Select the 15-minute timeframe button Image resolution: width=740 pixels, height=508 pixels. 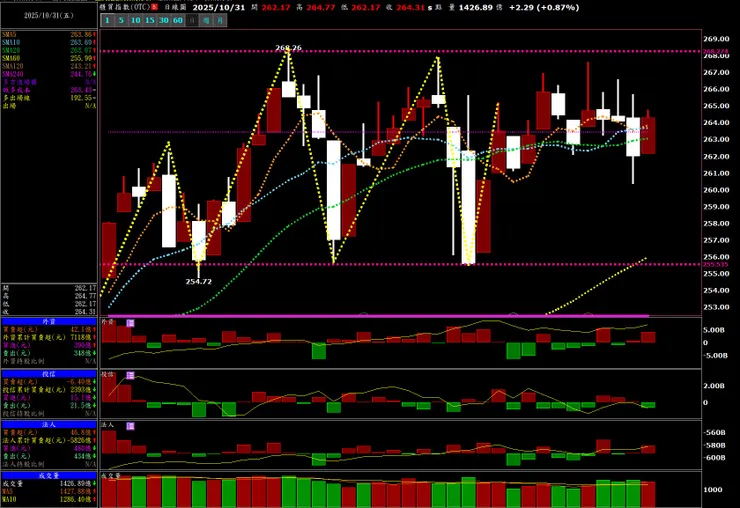point(150,20)
